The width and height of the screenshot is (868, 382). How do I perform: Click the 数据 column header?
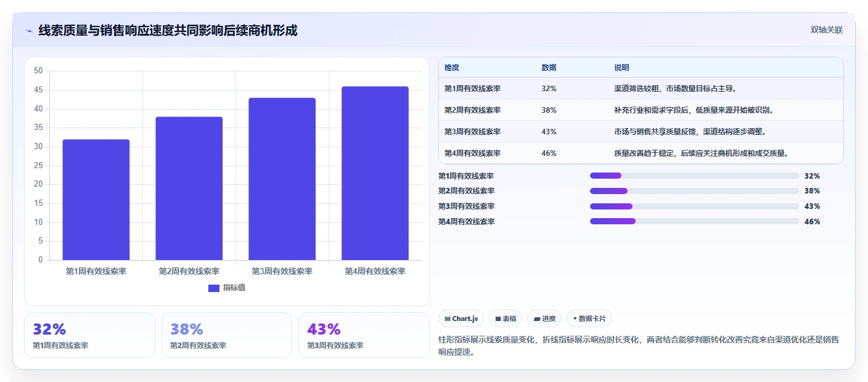[549, 68]
